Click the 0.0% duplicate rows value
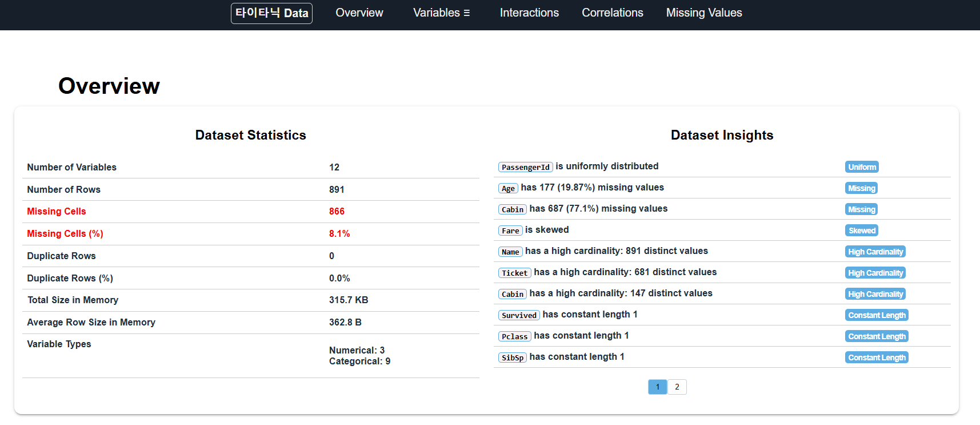This screenshot has height=425, width=980. tap(339, 279)
